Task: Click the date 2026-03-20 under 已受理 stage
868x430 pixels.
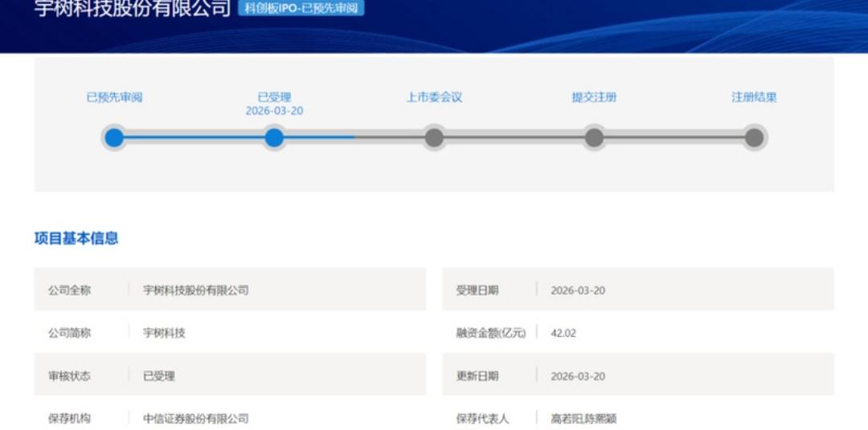Action: [274, 111]
